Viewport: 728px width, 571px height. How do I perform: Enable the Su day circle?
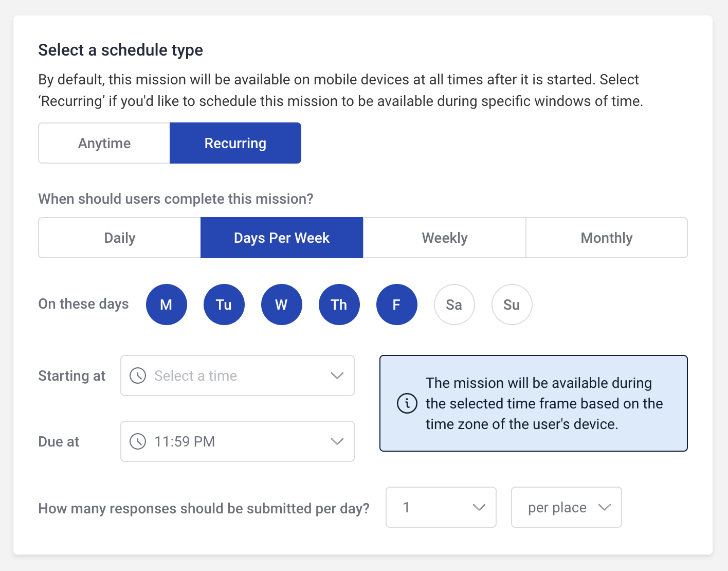512,305
